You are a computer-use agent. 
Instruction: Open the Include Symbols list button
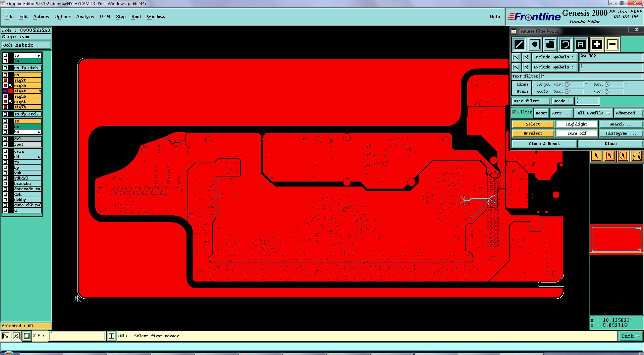point(554,57)
